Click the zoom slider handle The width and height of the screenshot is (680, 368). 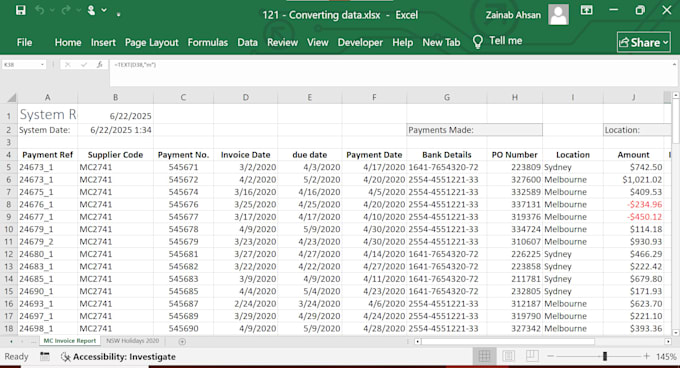pyautogui.click(x=605, y=356)
